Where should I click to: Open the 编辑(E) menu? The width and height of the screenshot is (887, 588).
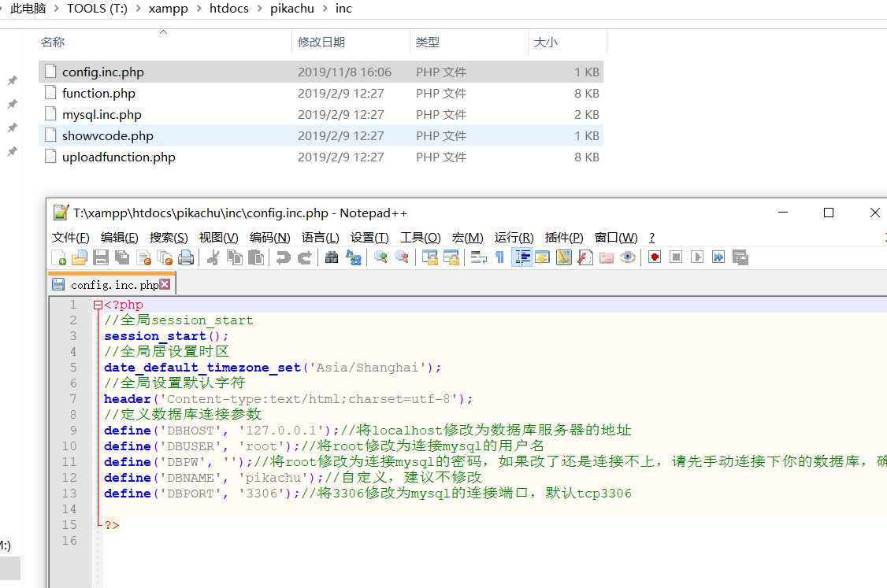pos(120,238)
